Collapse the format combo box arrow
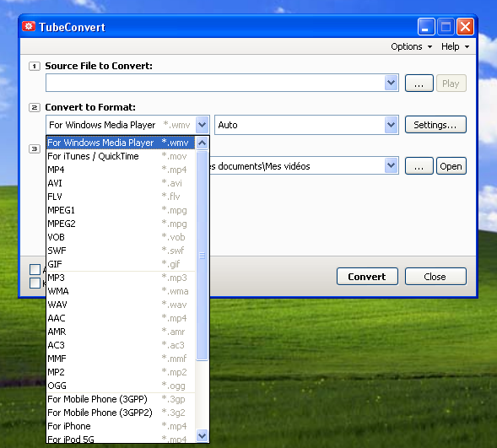Viewport: 497px width, 448px height. [202, 125]
